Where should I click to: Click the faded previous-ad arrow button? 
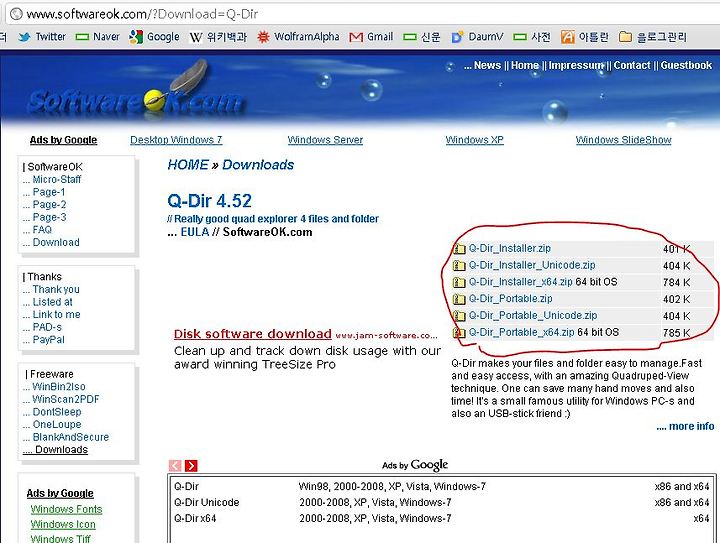coord(175,466)
